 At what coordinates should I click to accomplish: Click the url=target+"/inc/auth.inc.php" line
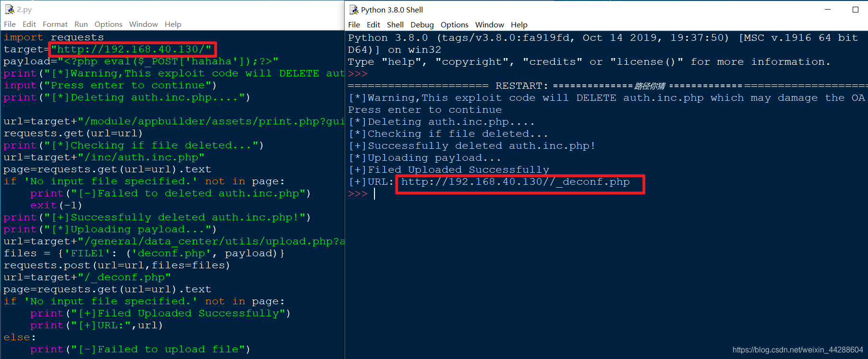[x=104, y=157]
